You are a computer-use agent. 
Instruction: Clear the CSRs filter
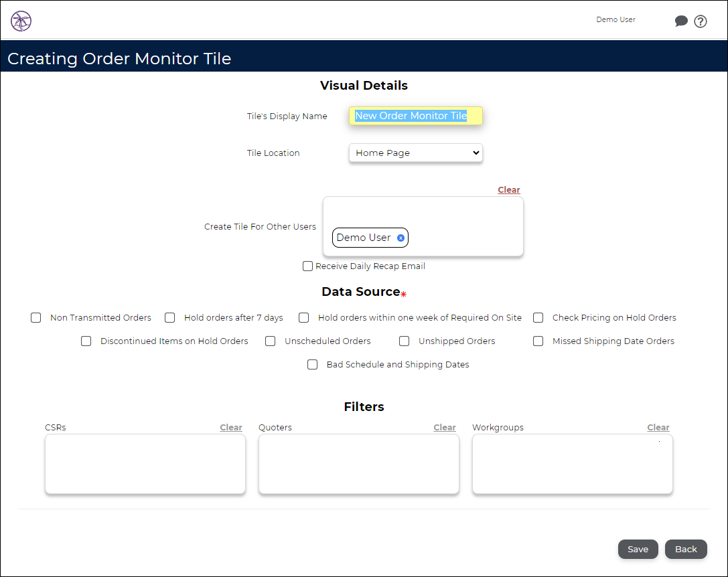coord(231,427)
